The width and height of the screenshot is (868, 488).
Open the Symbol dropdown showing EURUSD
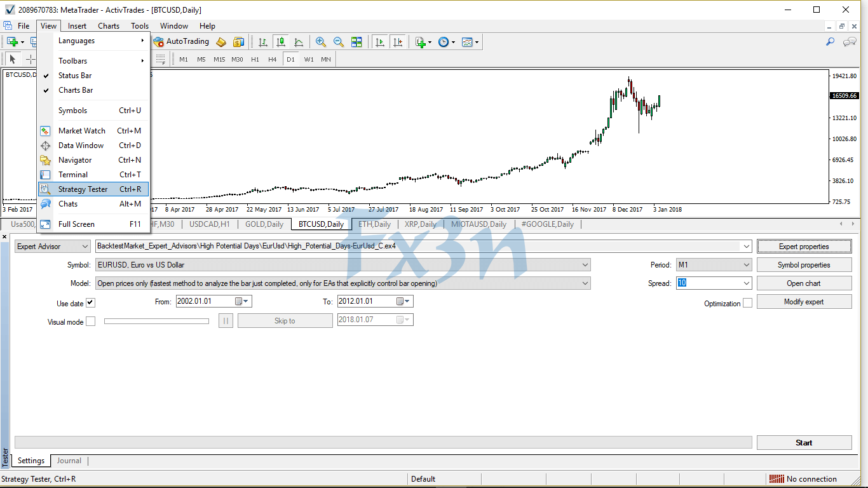pyautogui.click(x=587, y=264)
